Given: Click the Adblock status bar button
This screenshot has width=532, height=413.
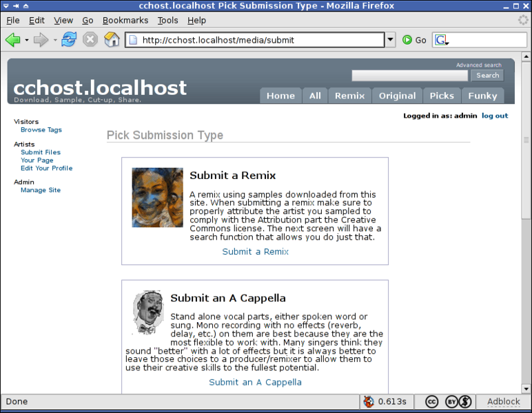Looking at the screenshot, I should 504,402.
